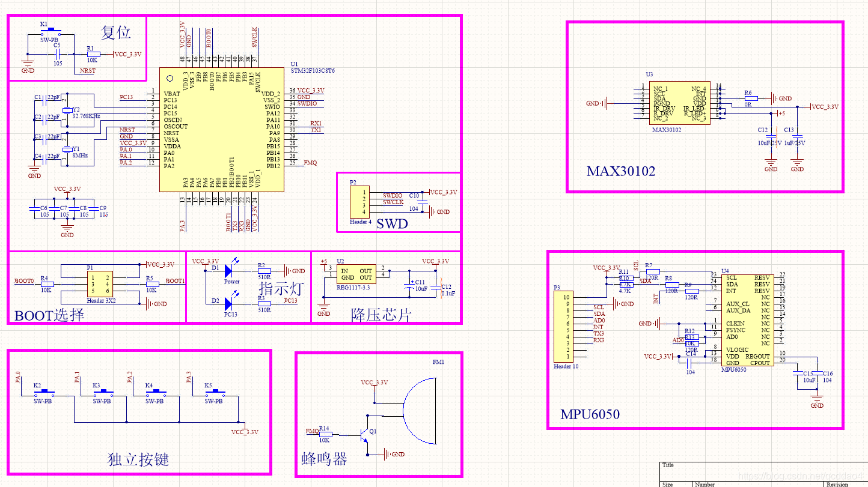Click the TX1 net label on PA9
868x487 pixels.
pyautogui.click(x=316, y=130)
